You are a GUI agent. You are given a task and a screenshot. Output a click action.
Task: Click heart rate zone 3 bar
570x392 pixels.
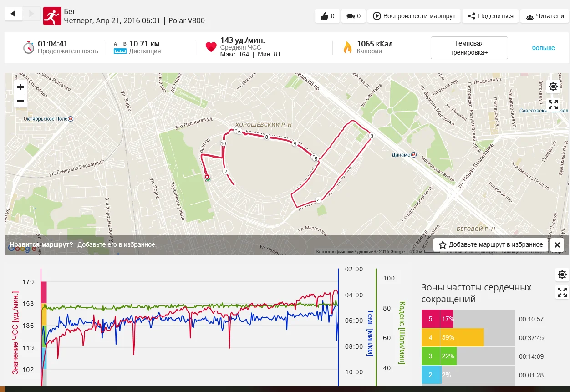tap(468, 356)
